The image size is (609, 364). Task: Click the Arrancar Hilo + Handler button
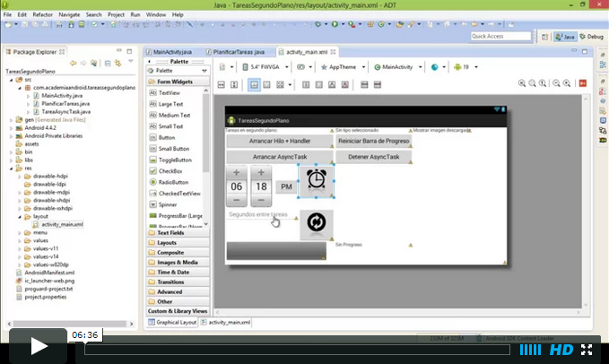(280, 141)
